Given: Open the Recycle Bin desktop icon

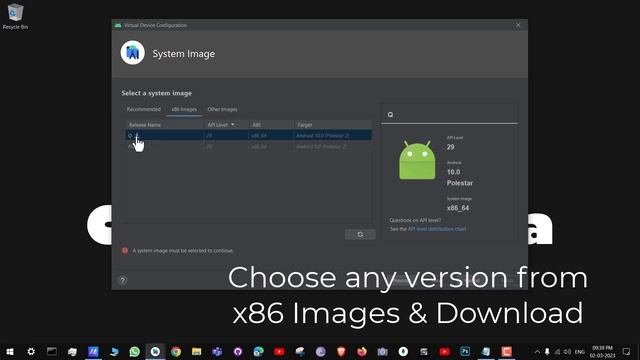Looking at the screenshot, I should click(x=15, y=16).
